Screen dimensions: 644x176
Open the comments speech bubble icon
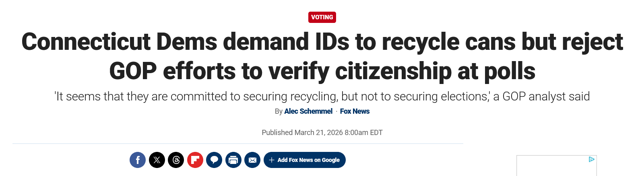pos(214,160)
